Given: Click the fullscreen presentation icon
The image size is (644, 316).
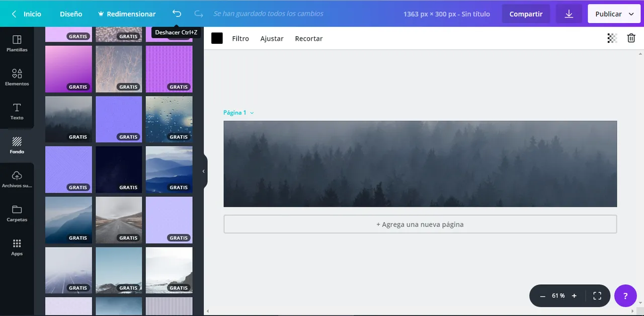Looking at the screenshot, I should pyautogui.click(x=597, y=296).
